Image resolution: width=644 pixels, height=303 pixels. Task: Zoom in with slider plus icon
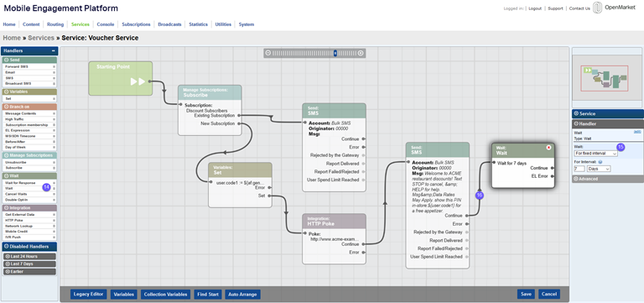click(x=361, y=53)
